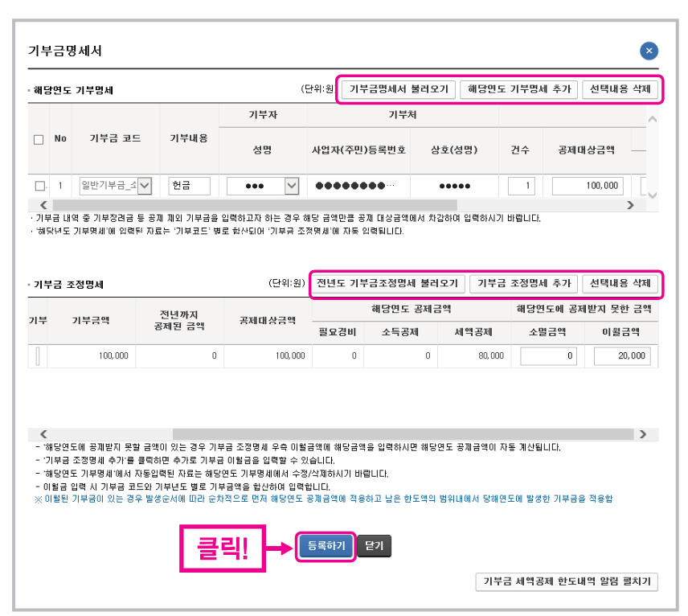
Task: Click the 기부내용 field showing 현금
Action: (x=187, y=185)
